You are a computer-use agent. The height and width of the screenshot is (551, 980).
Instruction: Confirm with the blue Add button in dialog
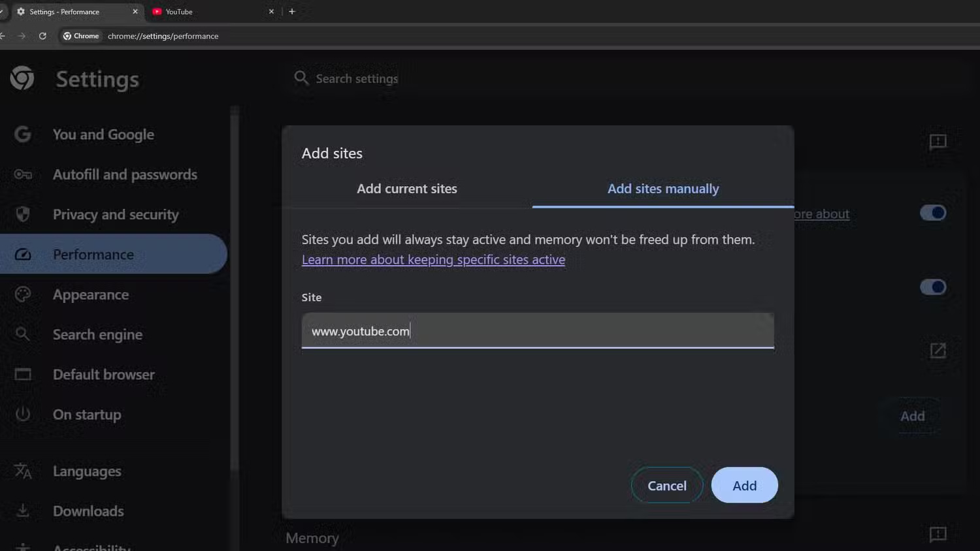pyautogui.click(x=744, y=485)
